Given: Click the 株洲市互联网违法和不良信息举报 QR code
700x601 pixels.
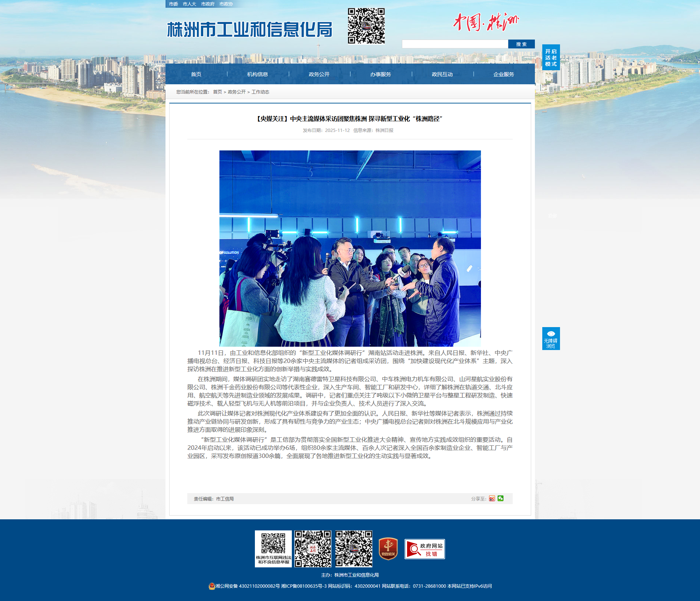Looking at the screenshot, I should tap(273, 549).
